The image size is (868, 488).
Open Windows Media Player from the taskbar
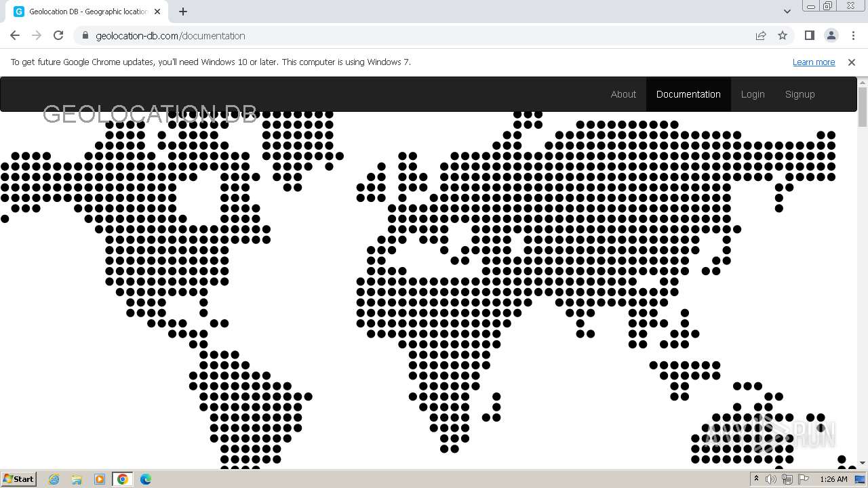[x=100, y=479]
